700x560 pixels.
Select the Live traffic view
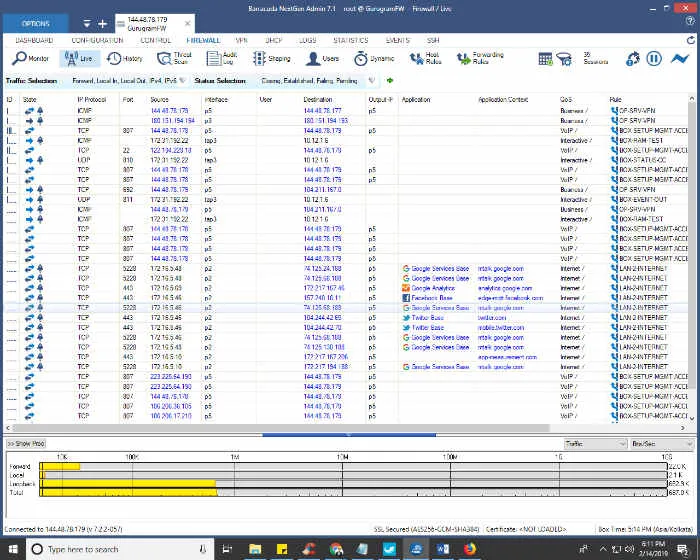click(79, 59)
